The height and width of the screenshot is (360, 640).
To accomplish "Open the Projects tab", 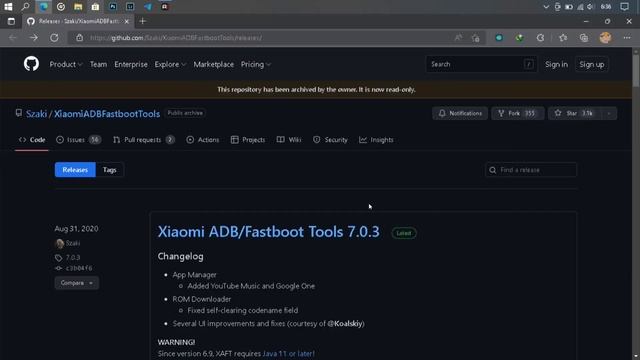I will pyautogui.click(x=248, y=140).
